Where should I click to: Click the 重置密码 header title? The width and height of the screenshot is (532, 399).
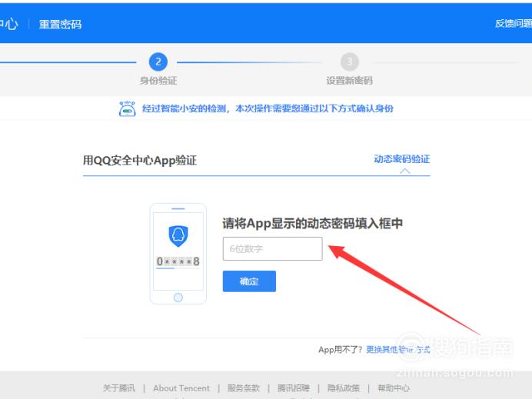point(60,25)
